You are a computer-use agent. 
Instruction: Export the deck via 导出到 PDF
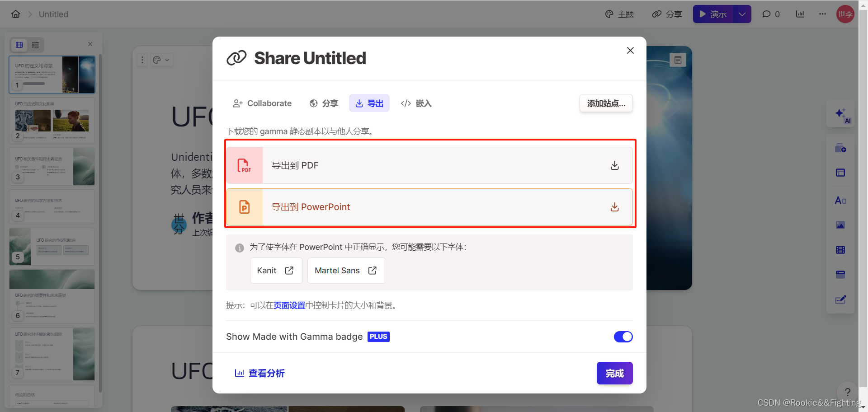click(x=429, y=165)
